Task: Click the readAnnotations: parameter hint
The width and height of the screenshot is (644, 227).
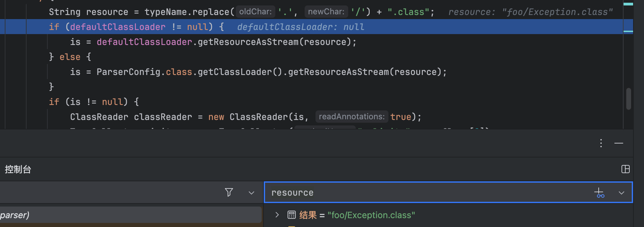Action: point(352,117)
